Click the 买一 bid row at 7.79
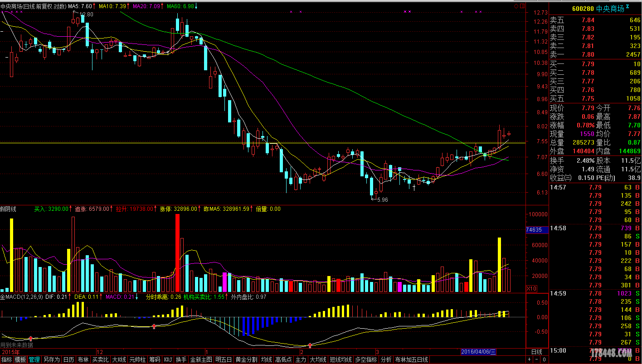Viewport: 642px width, 364px height. (595, 64)
